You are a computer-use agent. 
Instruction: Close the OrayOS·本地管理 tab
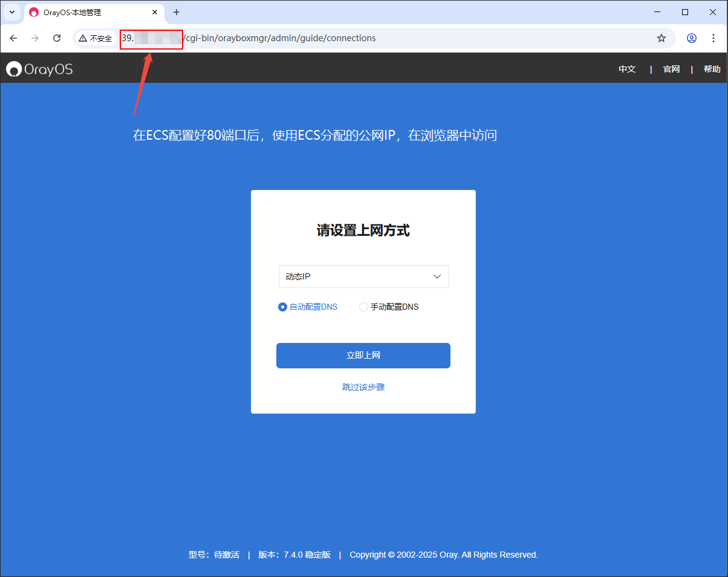point(155,12)
